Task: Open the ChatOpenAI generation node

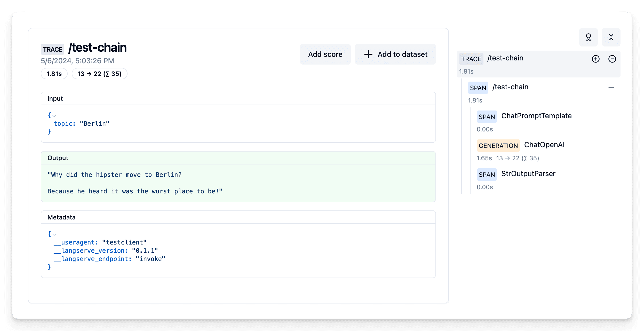Action: [x=544, y=145]
